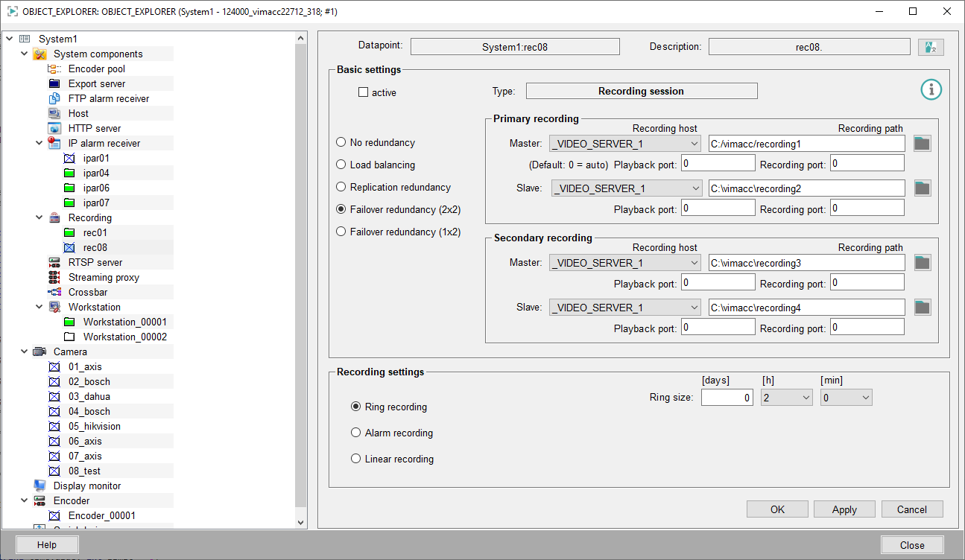This screenshot has height=560, width=965.
Task: Open secondary master recording host dropdown
Action: tap(624, 263)
